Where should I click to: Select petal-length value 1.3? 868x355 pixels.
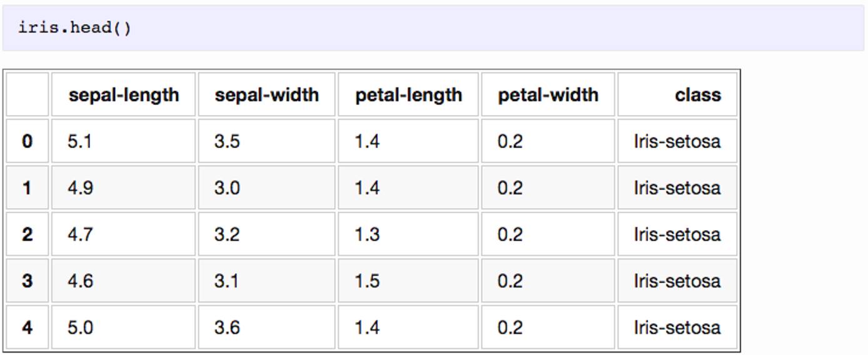point(367,234)
